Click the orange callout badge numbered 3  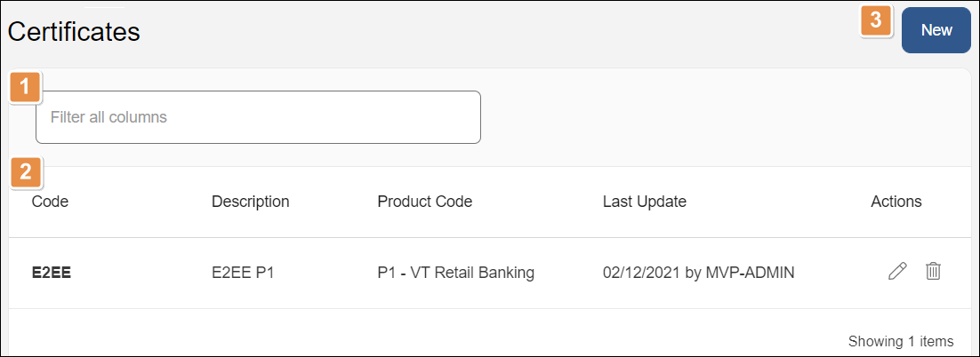pos(876,21)
